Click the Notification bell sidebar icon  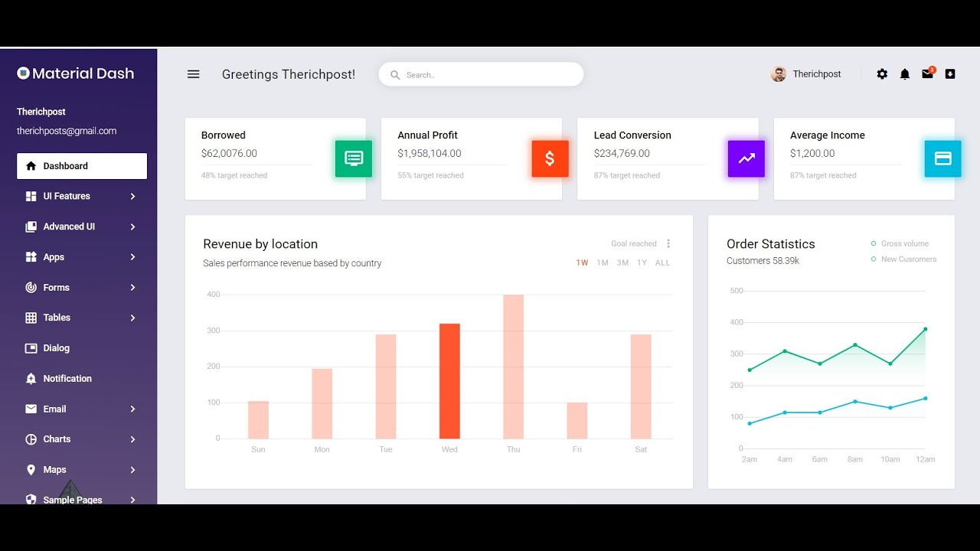pyautogui.click(x=31, y=379)
